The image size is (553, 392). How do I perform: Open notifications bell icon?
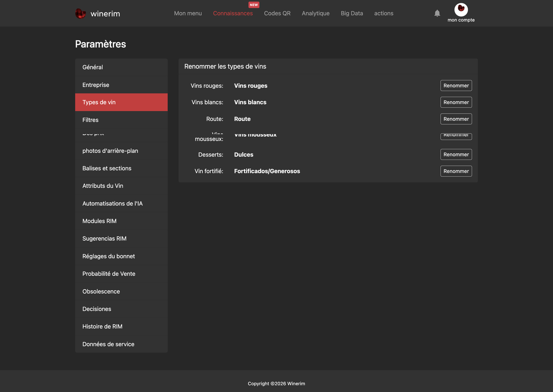point(437,13)
